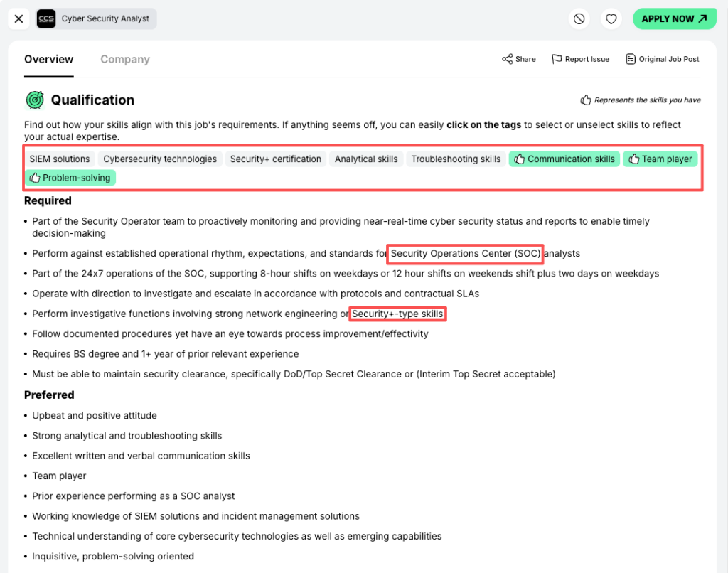Select the Analytical skills tag
Screen dimensions: 728x573
coord(366,159)
